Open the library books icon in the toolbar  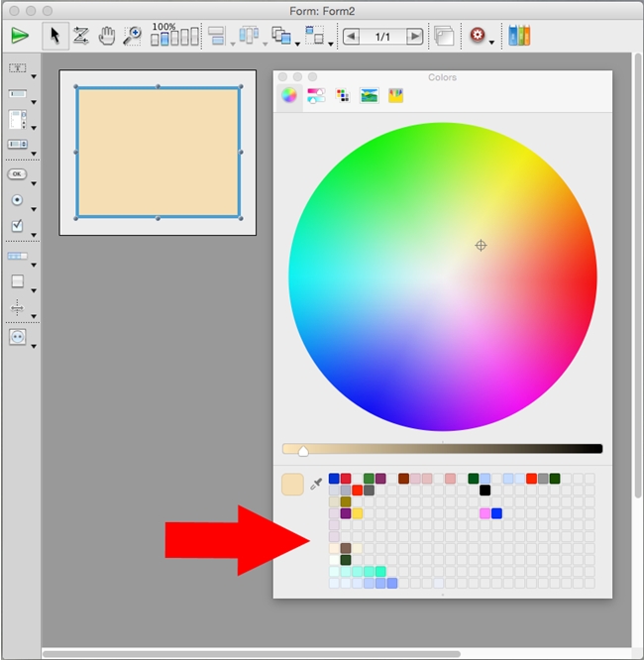[x=519, y=36]
